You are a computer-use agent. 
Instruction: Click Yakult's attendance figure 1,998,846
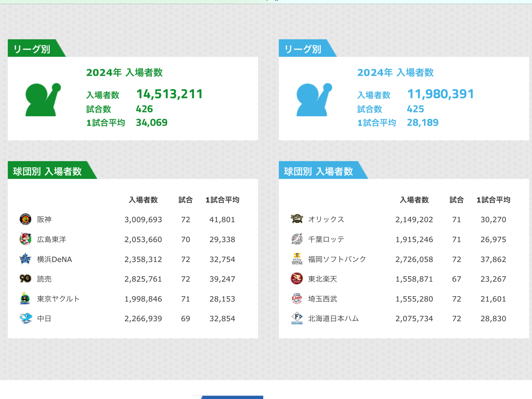(x=143, y=299)
